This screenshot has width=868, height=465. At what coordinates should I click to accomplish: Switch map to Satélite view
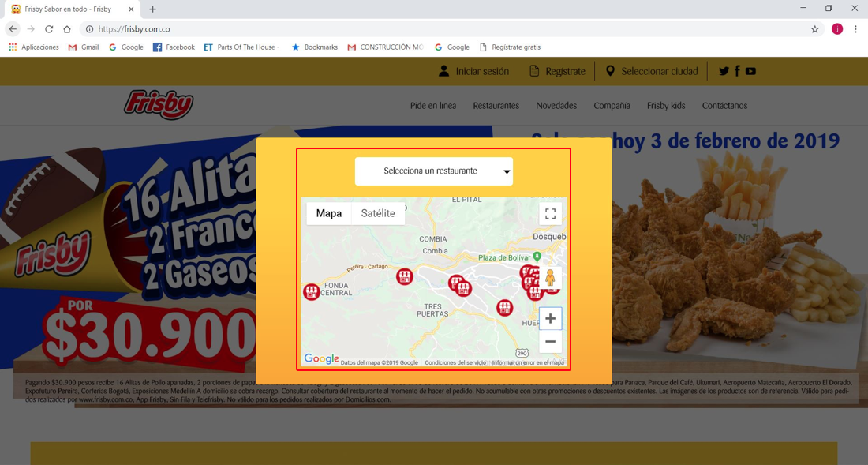(378, 213)
